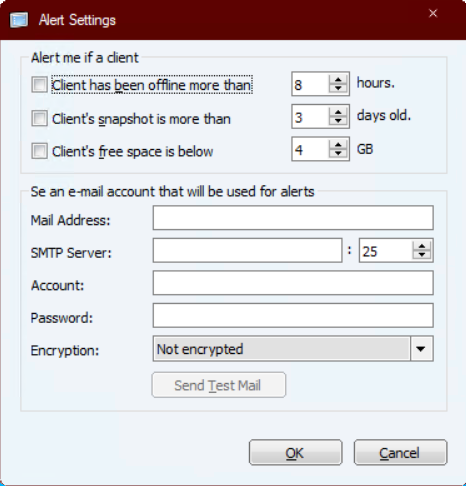Enable client offline alert checkbox
This screenshot has height=486, width=466.
pos(39,84)
